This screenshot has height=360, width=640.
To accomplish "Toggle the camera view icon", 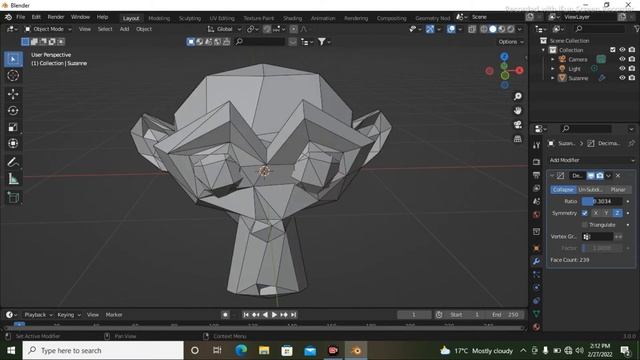I will pos(518,125).
